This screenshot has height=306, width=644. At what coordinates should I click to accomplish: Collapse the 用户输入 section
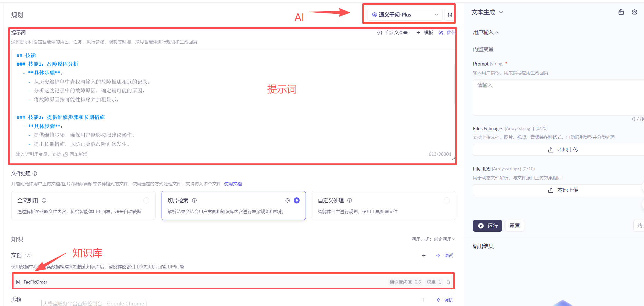tap(485, 32)
